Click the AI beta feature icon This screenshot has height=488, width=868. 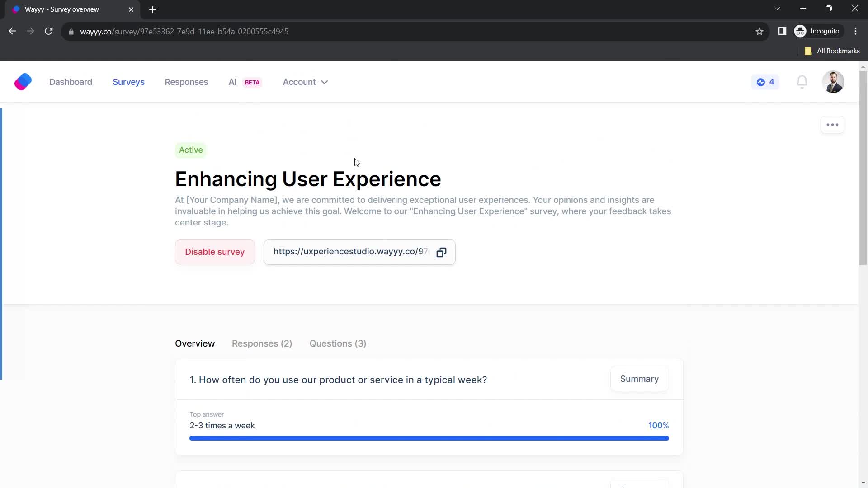point(245,82)
